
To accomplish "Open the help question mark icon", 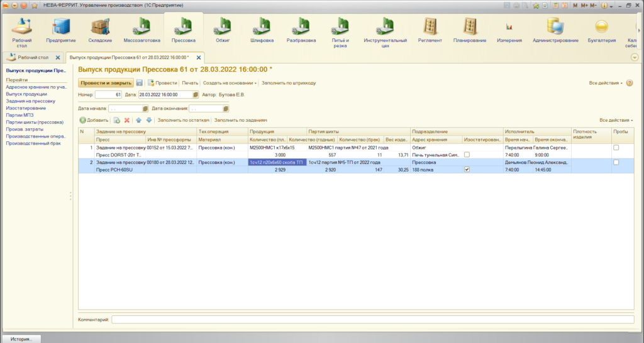I will pyautogui.click(x=629, y=83).
